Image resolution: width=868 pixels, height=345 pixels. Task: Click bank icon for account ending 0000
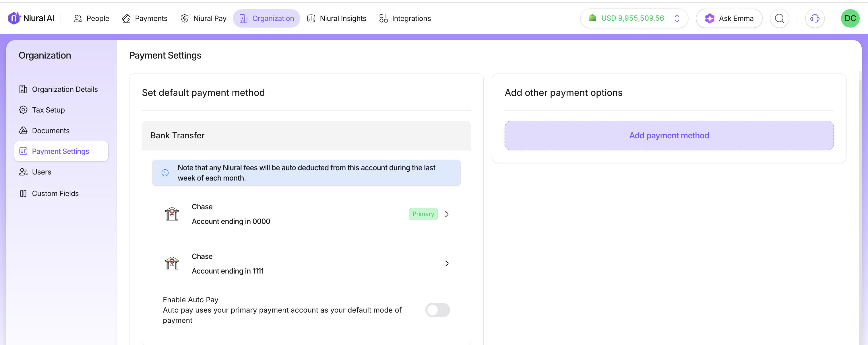pos(172,214)
